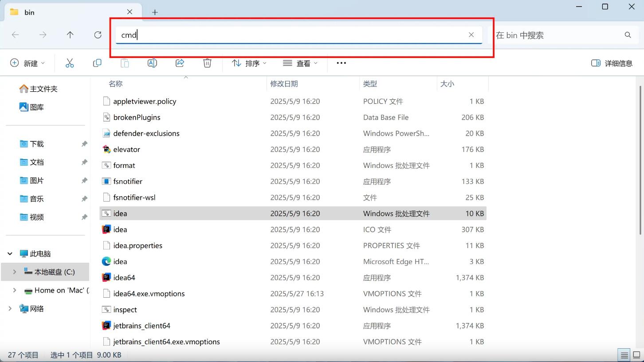Copy the selected file
Screen dimensions: 644x362
97,63
